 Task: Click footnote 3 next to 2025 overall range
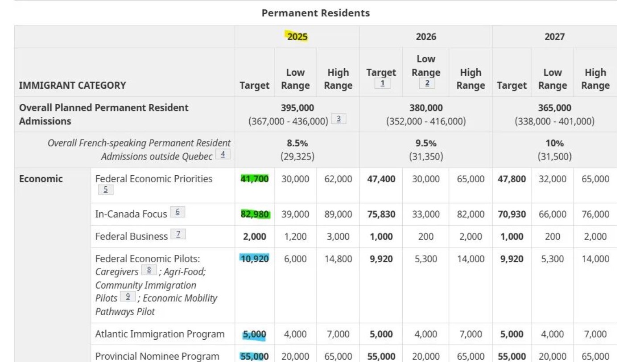point(339,119)
